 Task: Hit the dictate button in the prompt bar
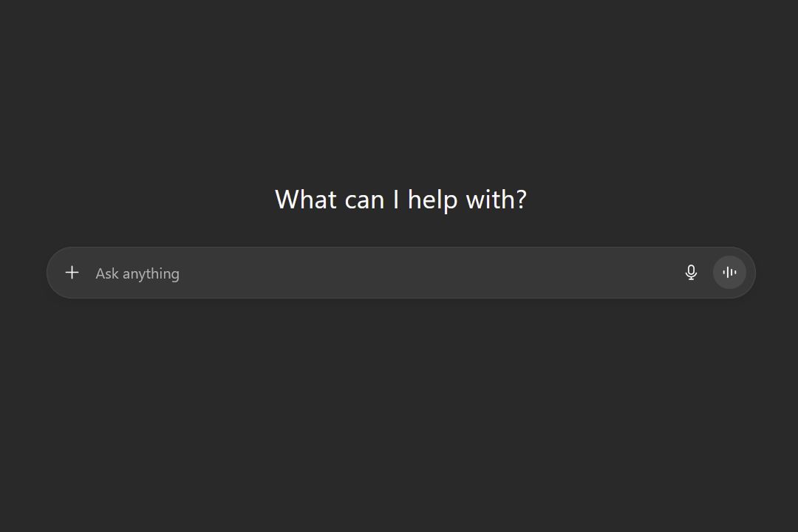pyautogui.click(x=691, y=273)
